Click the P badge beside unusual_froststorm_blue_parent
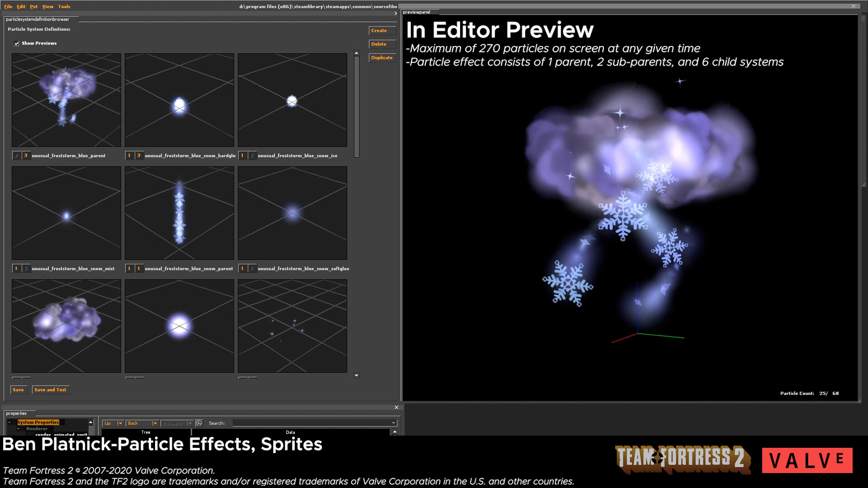 pyautogui.click(x=16, y=155)
